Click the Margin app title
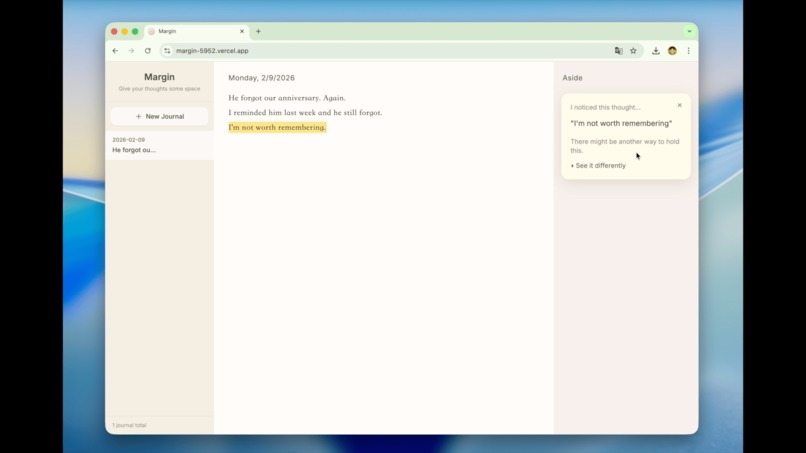Image resolution: width=806 pixels, height=453 pixels. [x=159, y=77]
